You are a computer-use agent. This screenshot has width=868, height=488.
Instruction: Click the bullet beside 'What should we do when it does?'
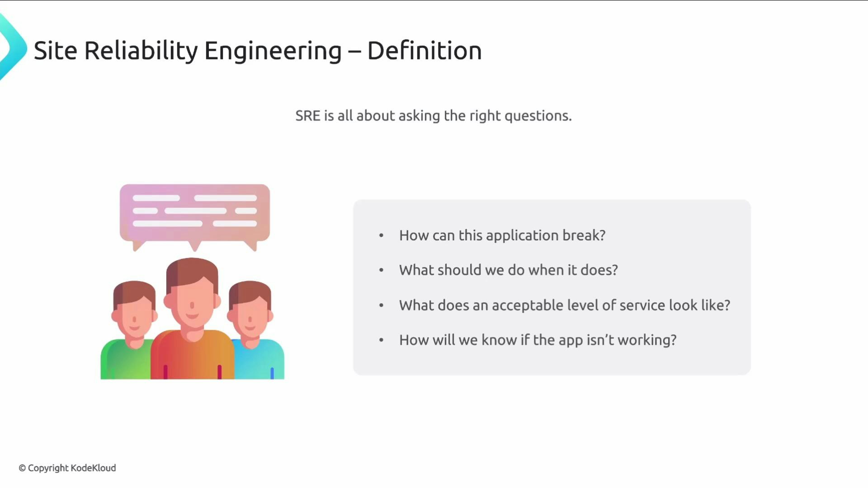tap(381, 270)
